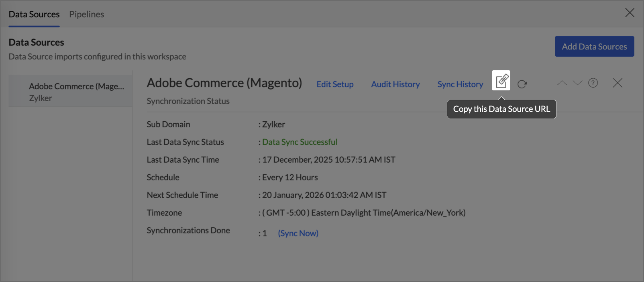Click the Sync Now link
The width and height of the screenshot is (644, 282).
pos(298,233)
